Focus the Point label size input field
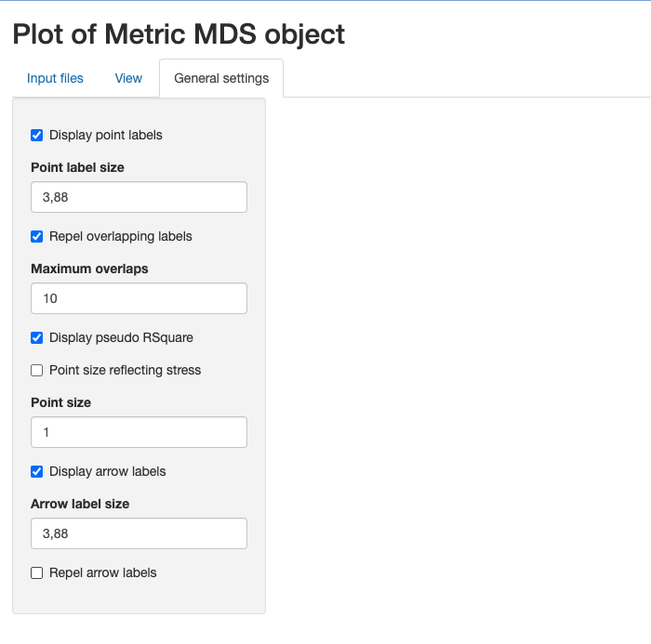Image resolution: width=651 pixels, height=644 pixels. pos(139,197)
